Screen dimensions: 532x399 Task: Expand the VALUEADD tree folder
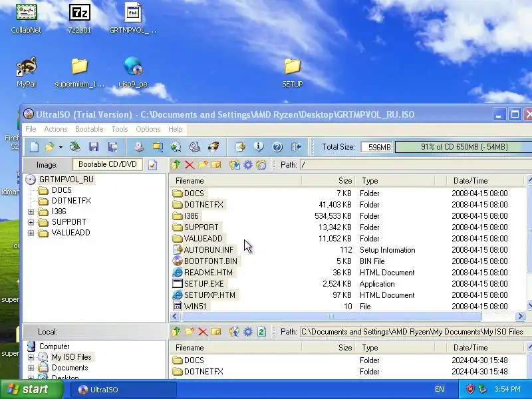click(x=31, y=233)
